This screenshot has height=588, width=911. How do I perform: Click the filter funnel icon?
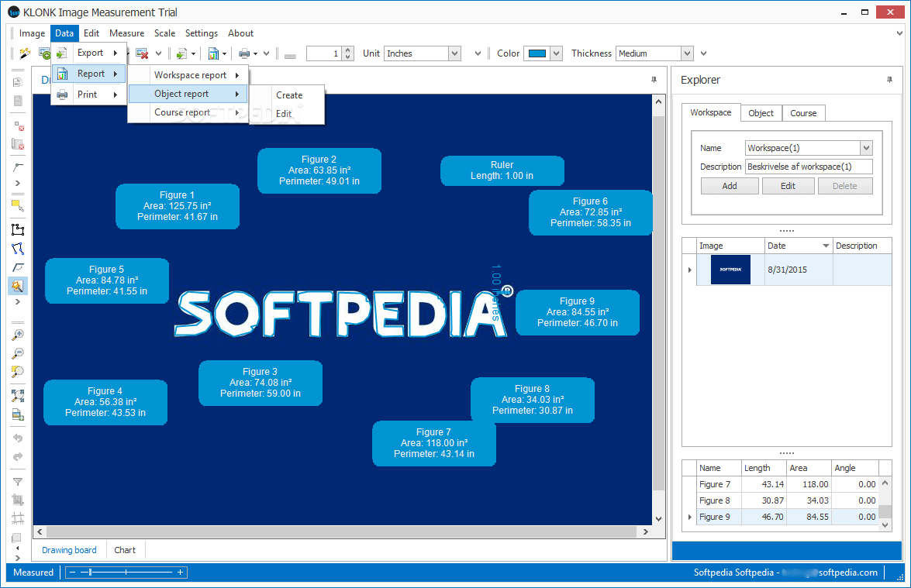pos(18,481)
